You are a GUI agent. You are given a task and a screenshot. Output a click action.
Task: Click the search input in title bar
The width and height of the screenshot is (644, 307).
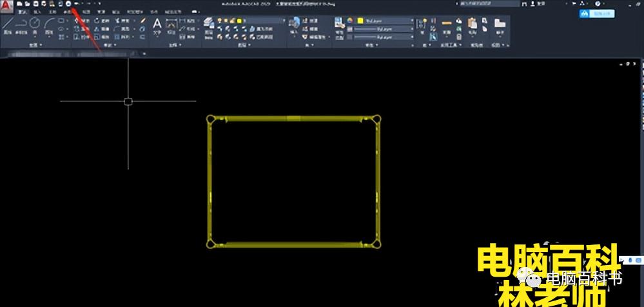(489, 4)
